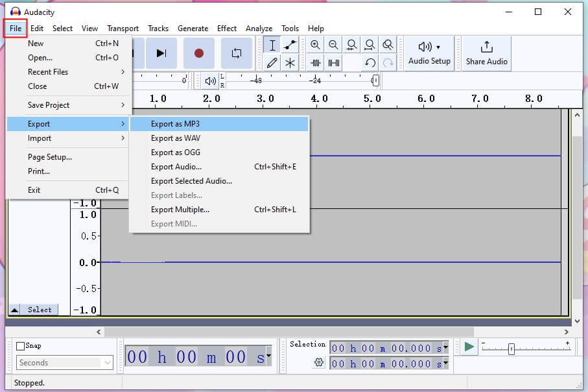Adjust the playback speed slider
Viewport: 588px width, 392px height.
[511, 349]
